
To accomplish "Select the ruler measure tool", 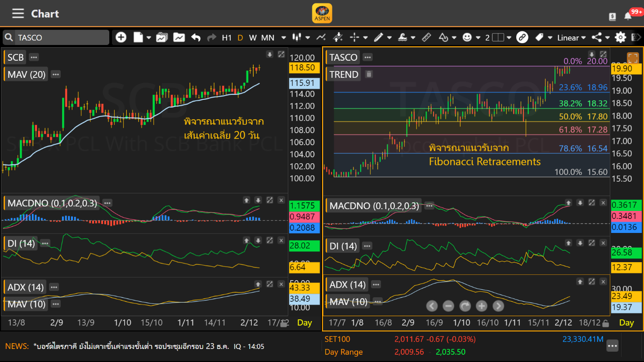I will coord(427,37).
